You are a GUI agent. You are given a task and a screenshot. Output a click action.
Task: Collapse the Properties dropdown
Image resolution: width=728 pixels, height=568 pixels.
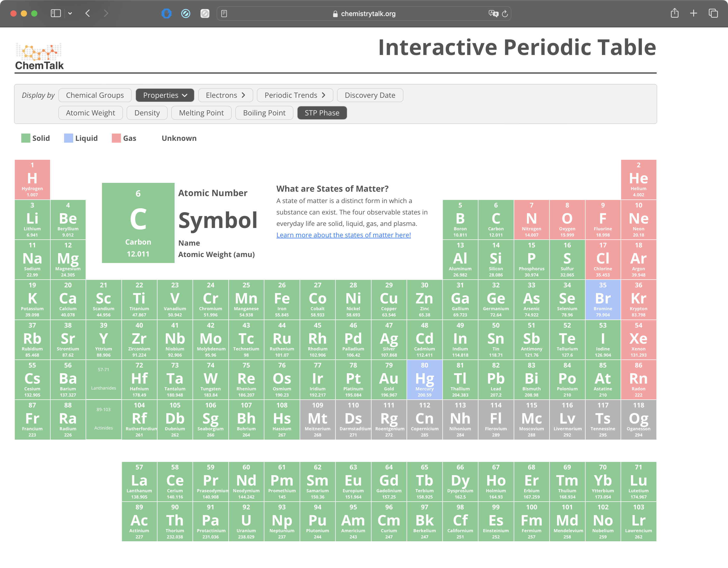165,95
